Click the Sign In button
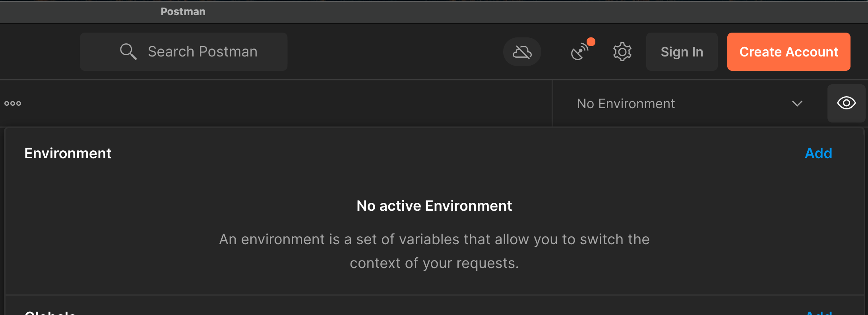Viewport: 868px width, 315px height. (682, 52)
